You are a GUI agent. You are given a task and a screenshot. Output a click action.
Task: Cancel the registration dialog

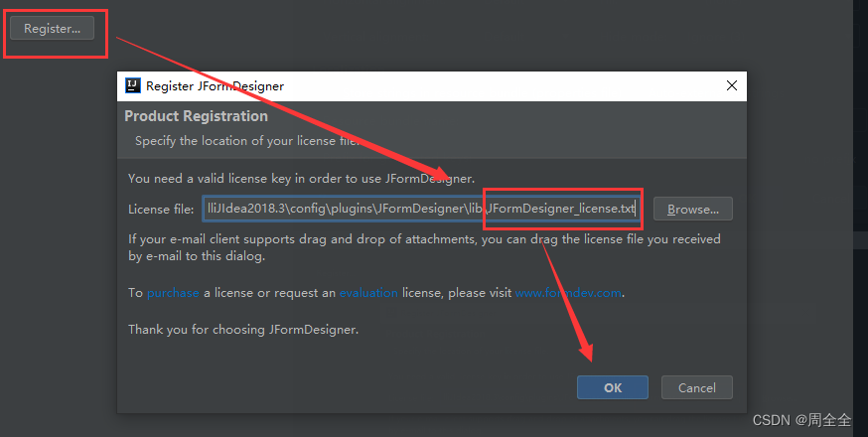tap(697, 387)
